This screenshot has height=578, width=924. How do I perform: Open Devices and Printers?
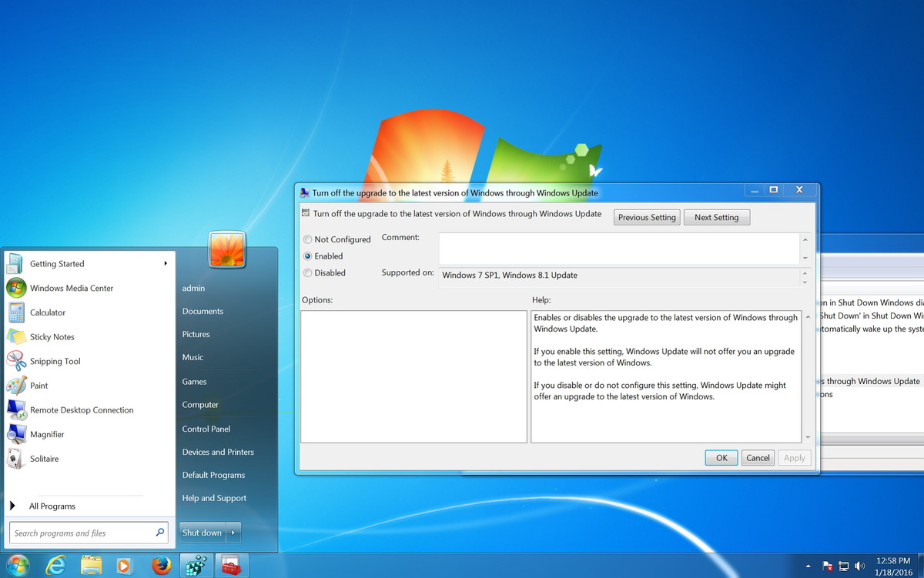point(218,452)
